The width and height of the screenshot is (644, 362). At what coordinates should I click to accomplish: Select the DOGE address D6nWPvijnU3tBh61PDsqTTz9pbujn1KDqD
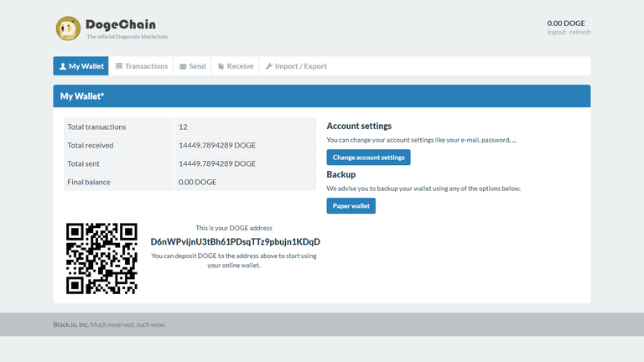tap(236, 241)
